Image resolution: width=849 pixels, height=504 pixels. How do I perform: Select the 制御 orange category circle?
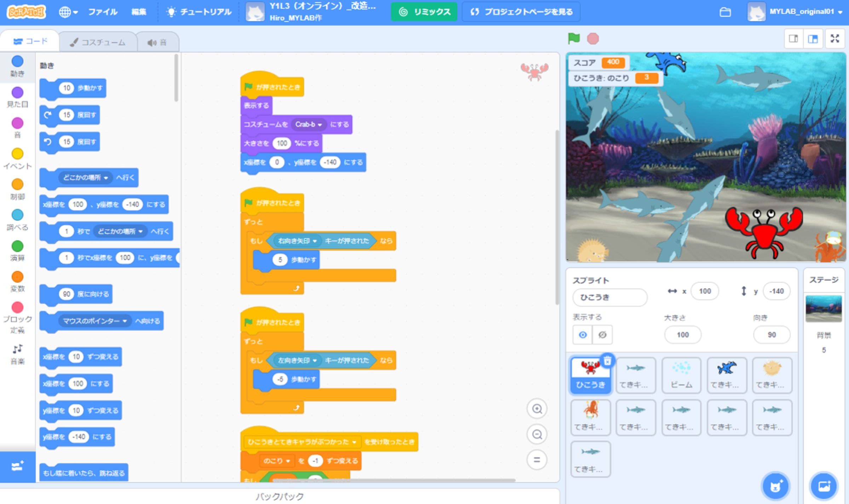pos(17,185)
